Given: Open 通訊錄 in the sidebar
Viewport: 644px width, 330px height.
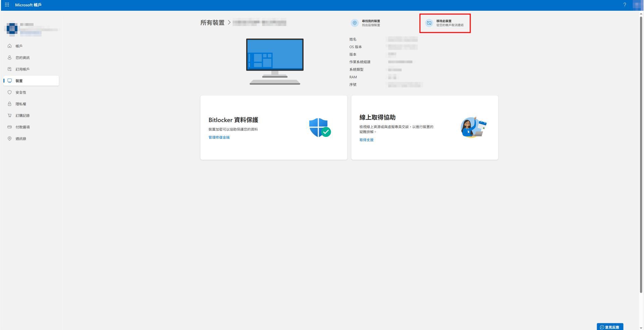Looking at the screenshot, I should (x=21, y=139).
